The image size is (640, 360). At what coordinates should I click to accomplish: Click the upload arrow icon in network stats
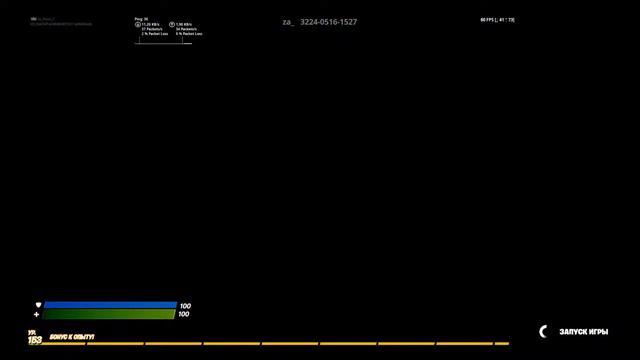[172, 24]
